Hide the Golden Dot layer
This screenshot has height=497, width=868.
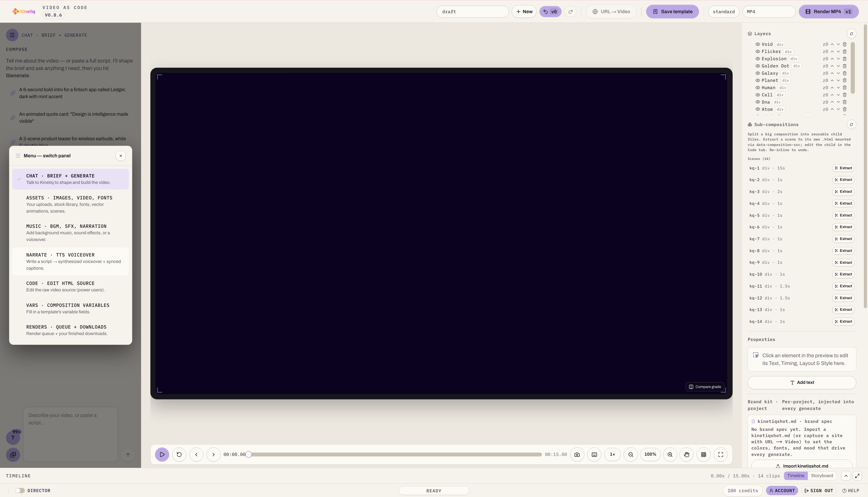click(757, 66)
